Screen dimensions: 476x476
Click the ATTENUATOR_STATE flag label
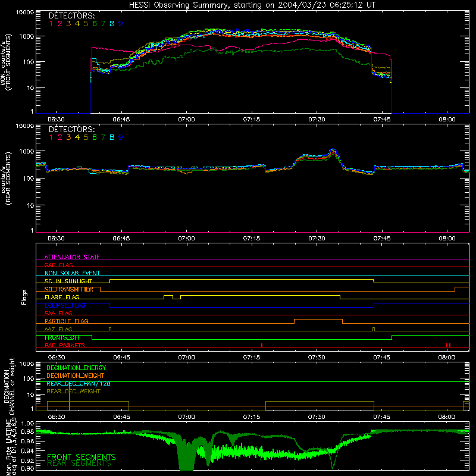tap(72, 257)
